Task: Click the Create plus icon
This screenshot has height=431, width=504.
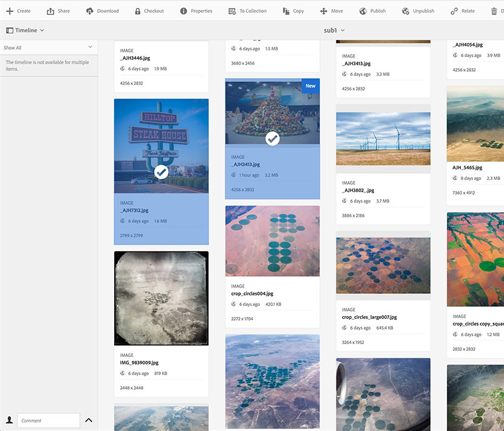Action: (10, 11)
